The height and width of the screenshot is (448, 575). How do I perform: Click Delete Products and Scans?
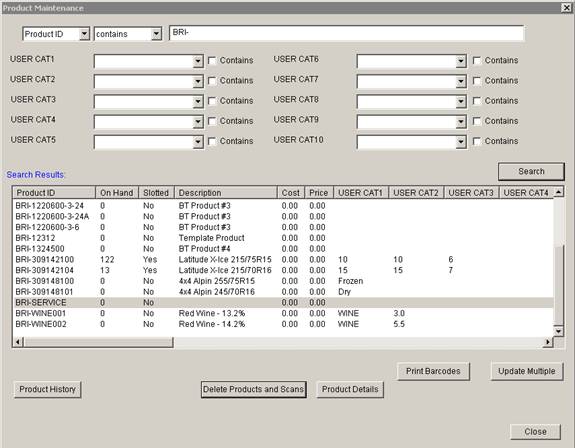pos(253,389)
